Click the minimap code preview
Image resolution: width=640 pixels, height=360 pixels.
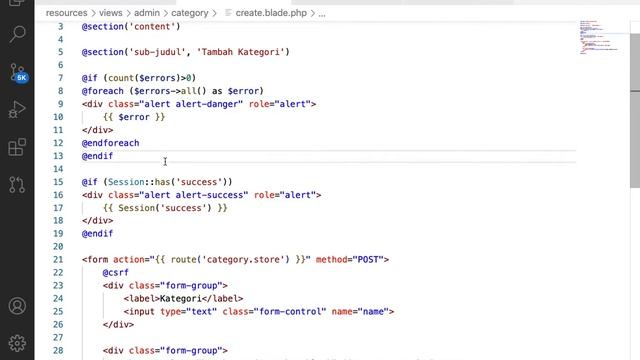(x=598, y=37)
